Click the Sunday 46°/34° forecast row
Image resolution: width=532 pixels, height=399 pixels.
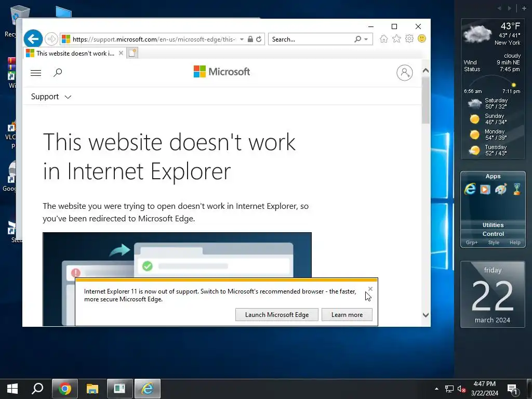[488, 119]
